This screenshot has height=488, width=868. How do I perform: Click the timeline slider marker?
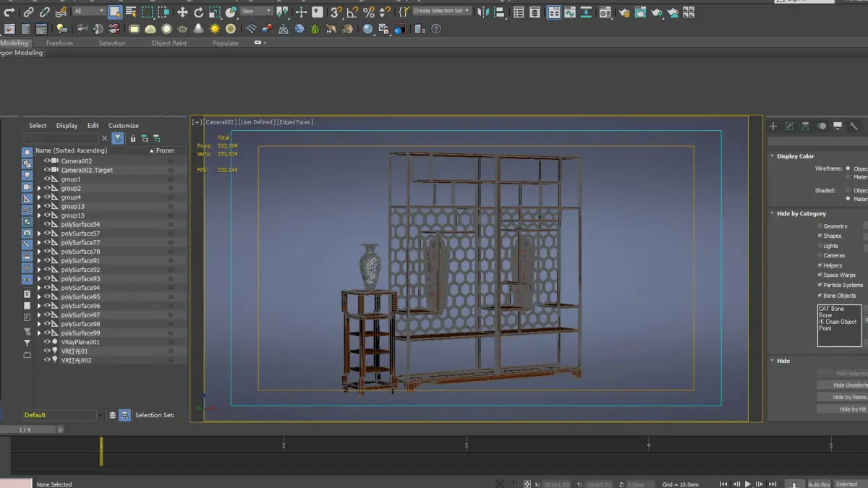click(x=101, y=451)
